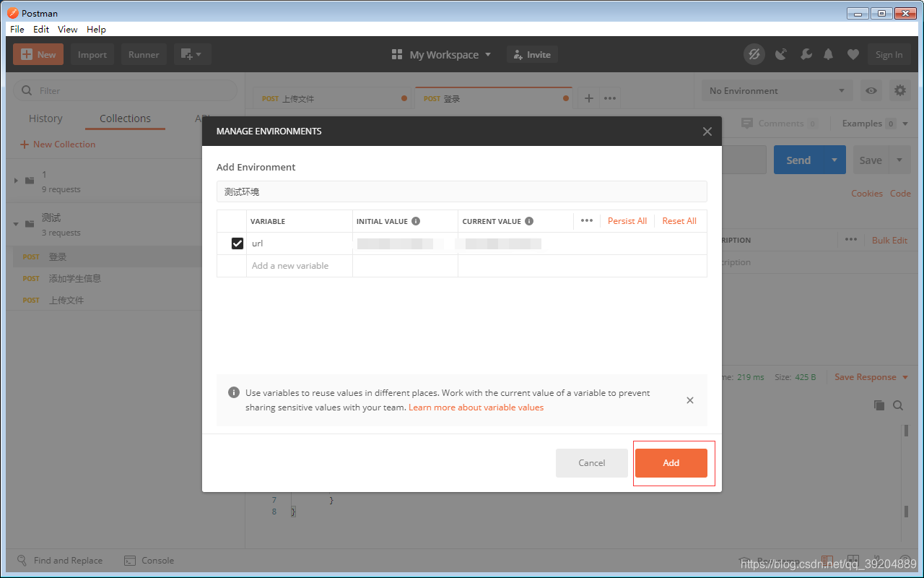Switch to the POST 登录 request tab

(x=493, y=98)
